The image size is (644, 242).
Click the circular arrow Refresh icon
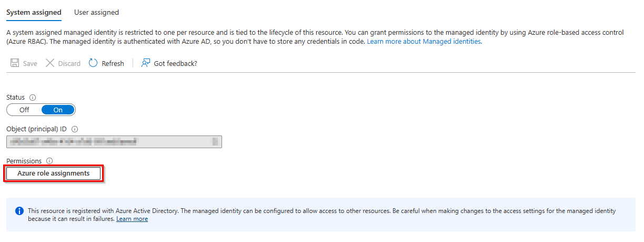coord(93,63)
